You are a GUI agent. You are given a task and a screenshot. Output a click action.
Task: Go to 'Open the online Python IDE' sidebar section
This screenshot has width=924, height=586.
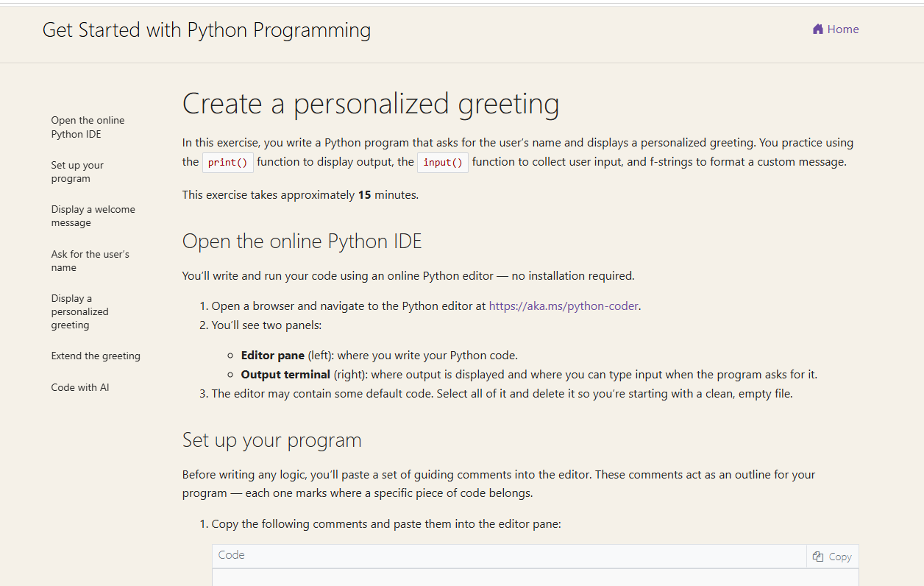pos(88,127)
